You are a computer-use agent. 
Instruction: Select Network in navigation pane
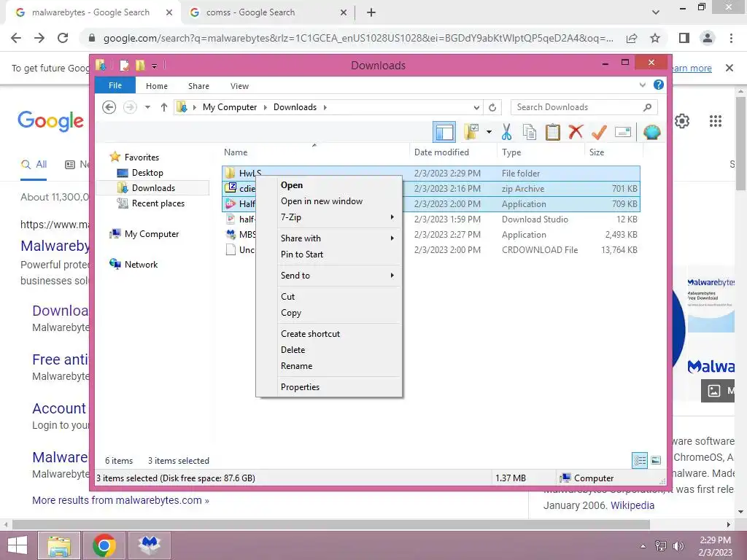coord(141,264)
